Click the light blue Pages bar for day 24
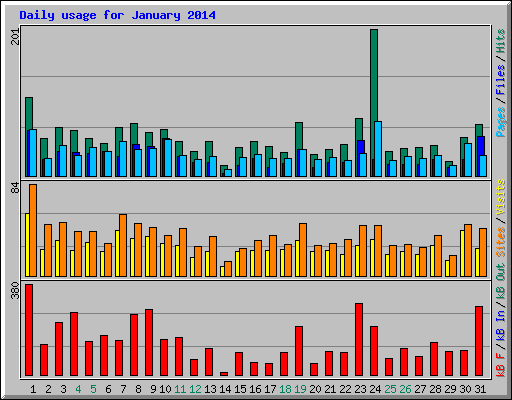 click(x=378, y=149)
